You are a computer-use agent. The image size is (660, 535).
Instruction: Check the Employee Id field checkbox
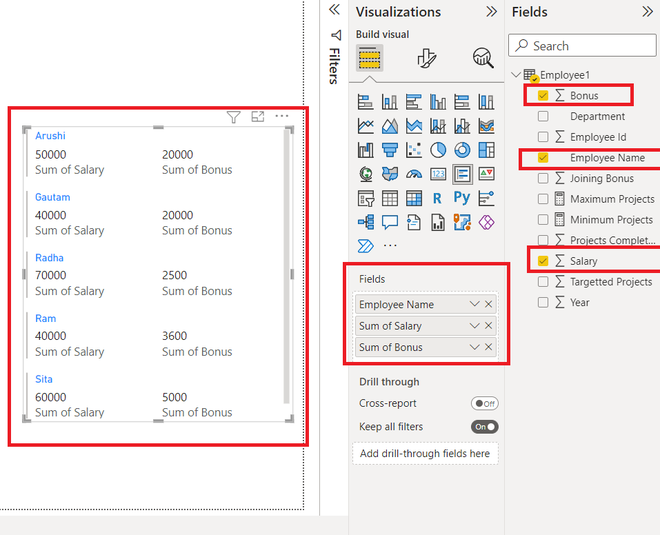543,137
